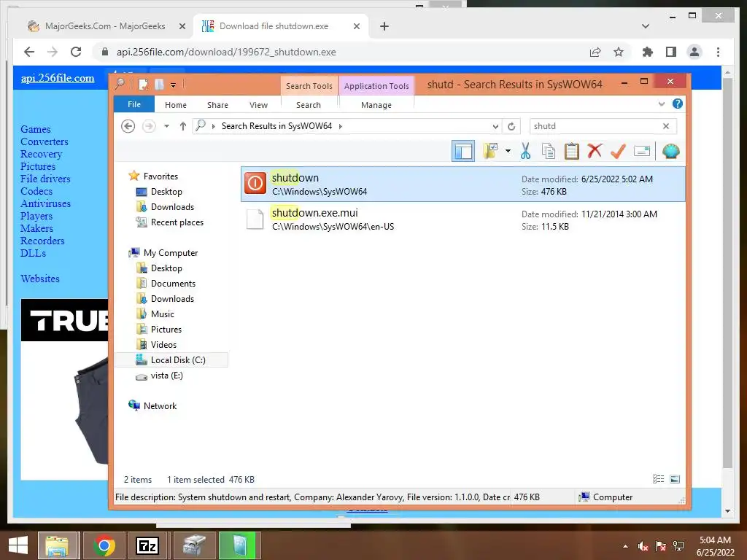Open the Games category link

35,129
